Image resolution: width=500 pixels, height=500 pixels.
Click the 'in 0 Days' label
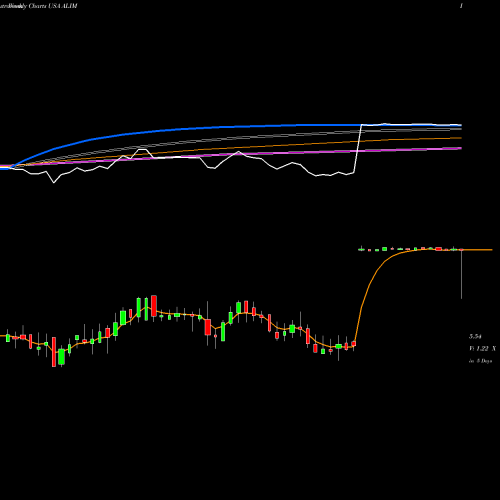480,361
